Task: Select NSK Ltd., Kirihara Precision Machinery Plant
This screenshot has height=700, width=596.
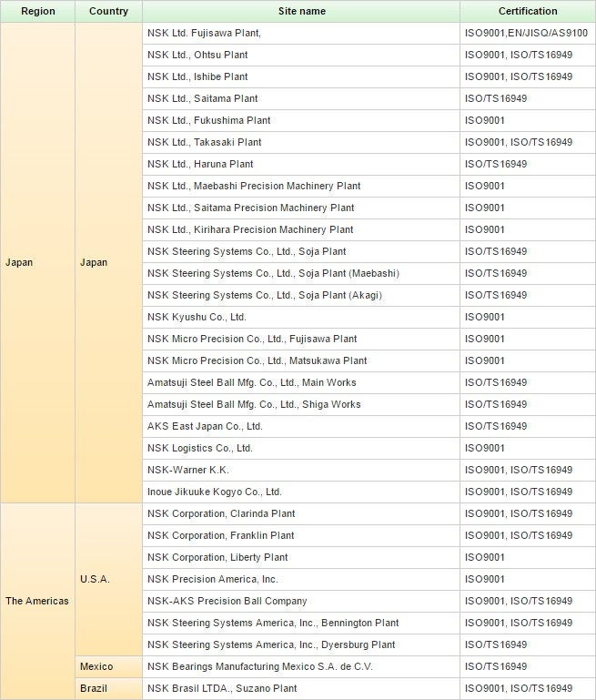Action: (250, 230)
